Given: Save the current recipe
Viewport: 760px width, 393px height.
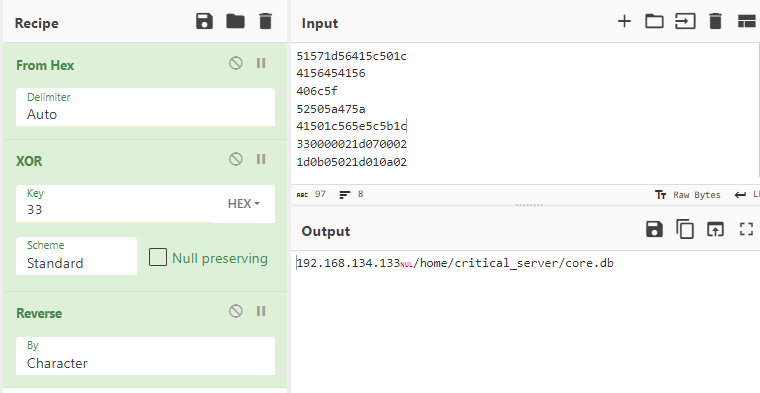Looking at the screenshot, I should pyautogui.click(x=205, y=22).
